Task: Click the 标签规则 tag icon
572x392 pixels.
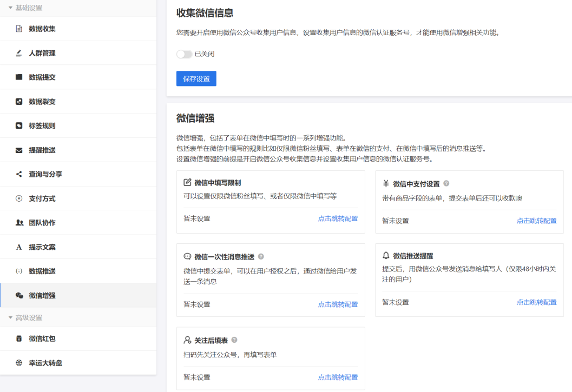Action: coord(19,126)
